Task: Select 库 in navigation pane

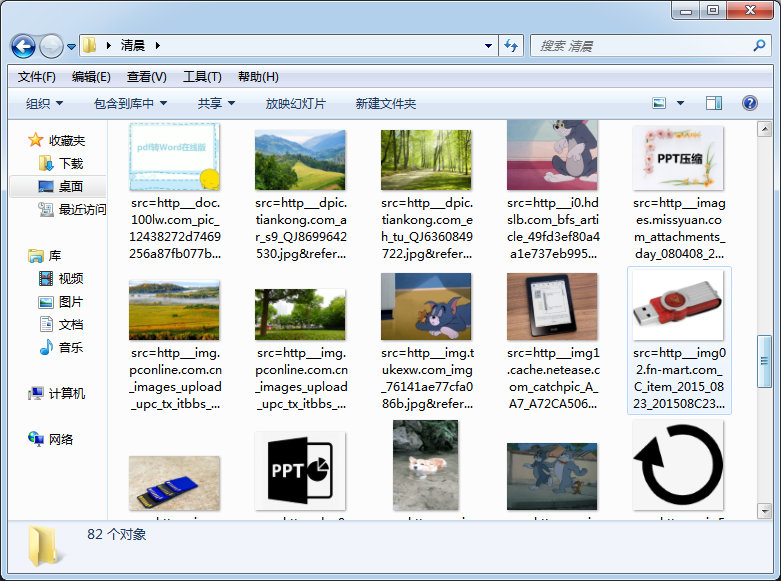Action: 45,256
